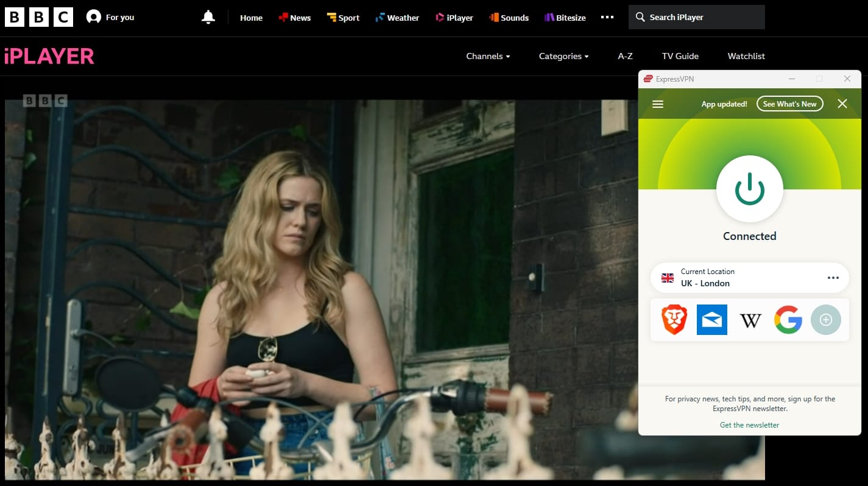Open the For you account menu

point(110,17)
